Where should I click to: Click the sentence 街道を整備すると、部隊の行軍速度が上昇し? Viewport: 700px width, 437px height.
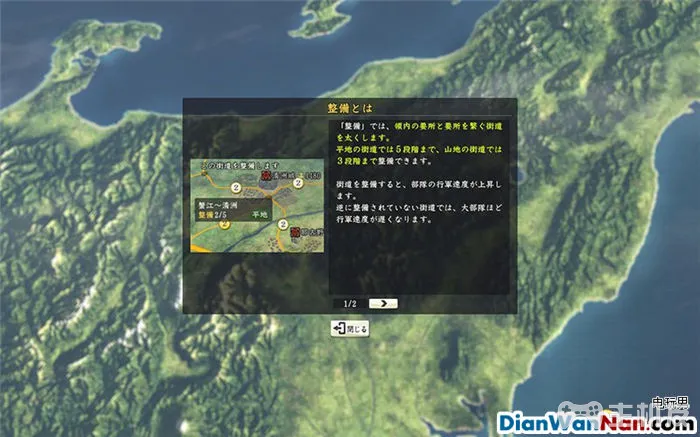tap(419, 184)
